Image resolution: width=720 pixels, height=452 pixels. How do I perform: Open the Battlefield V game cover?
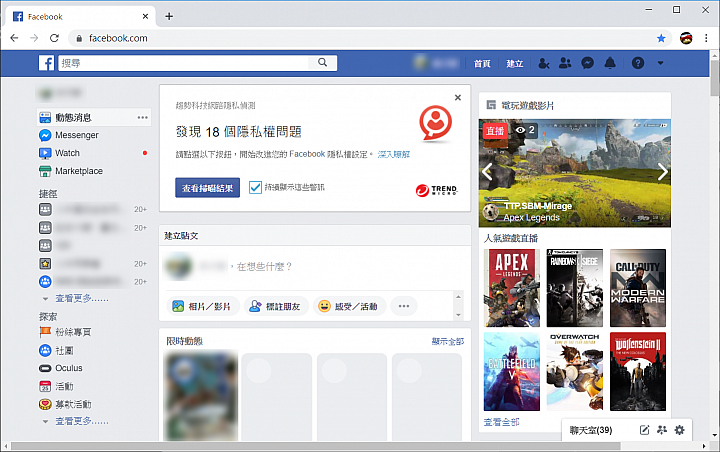pos(512,372)
